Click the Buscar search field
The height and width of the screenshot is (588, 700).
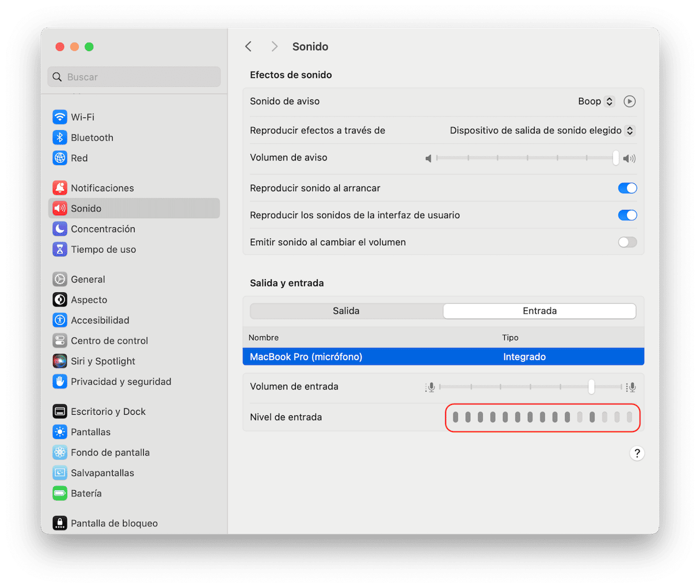coord(134,77)
